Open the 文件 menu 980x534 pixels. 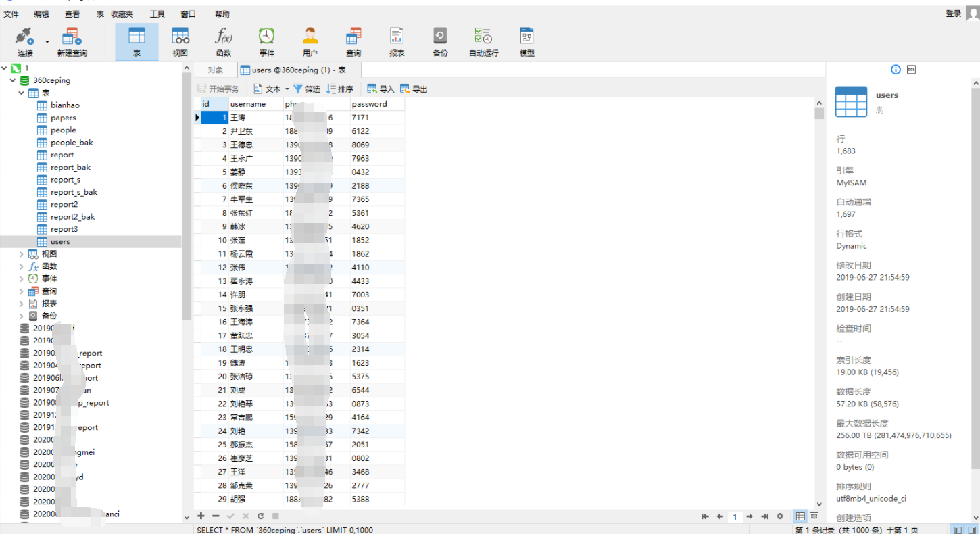click(11, 14)
